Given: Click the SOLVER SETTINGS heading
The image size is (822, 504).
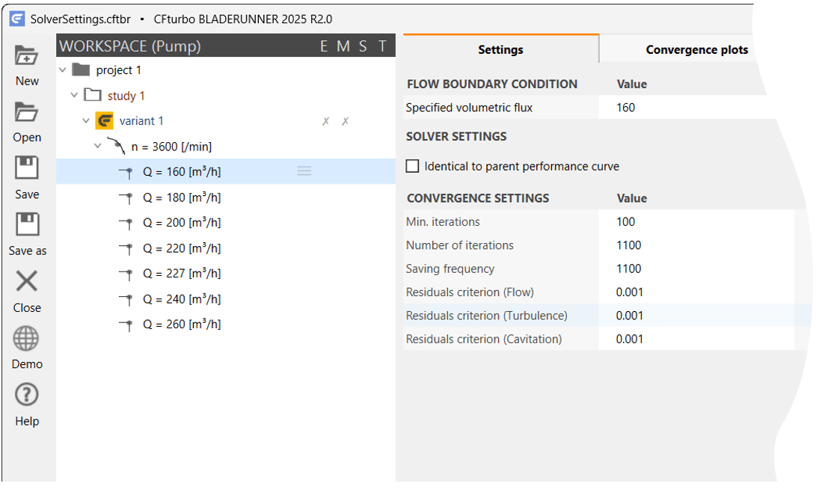Looking at the screenshot, I should click(456, 137).
